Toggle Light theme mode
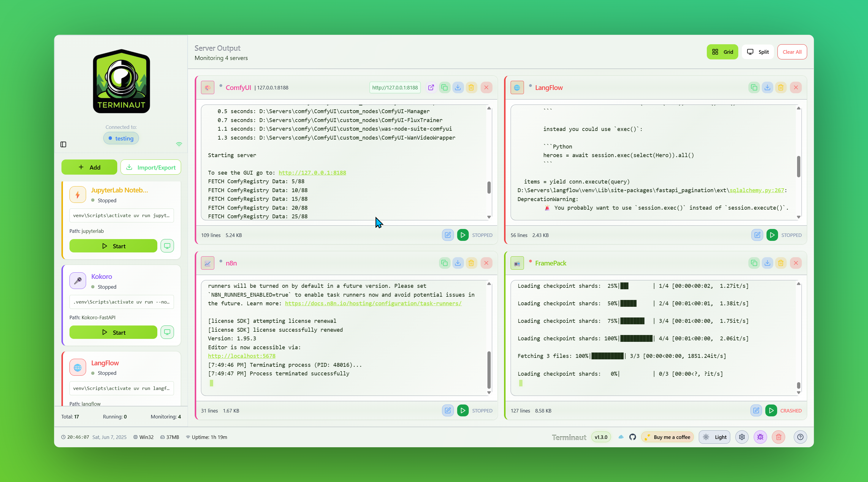This screenshot has width=868, height=482. pos(714,437)
